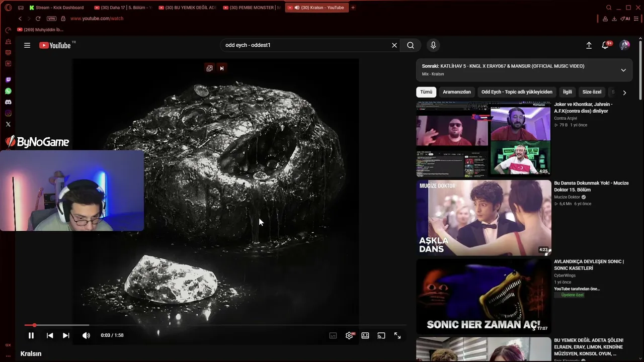Select the Size özel filter chip

592,92
